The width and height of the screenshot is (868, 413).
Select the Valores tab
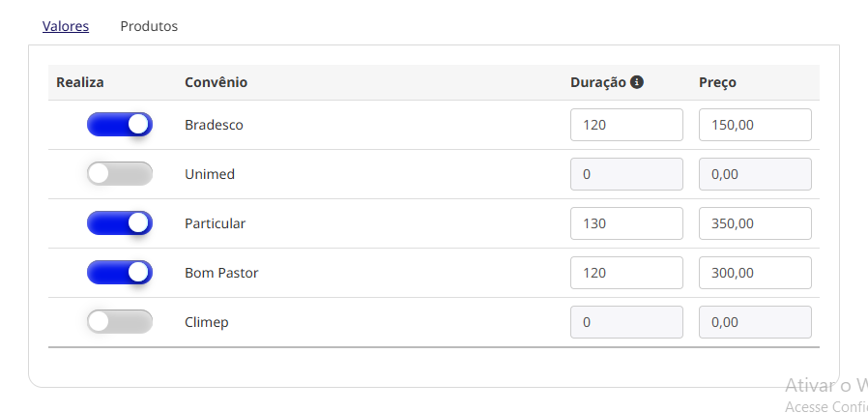[x=66, y=26]
